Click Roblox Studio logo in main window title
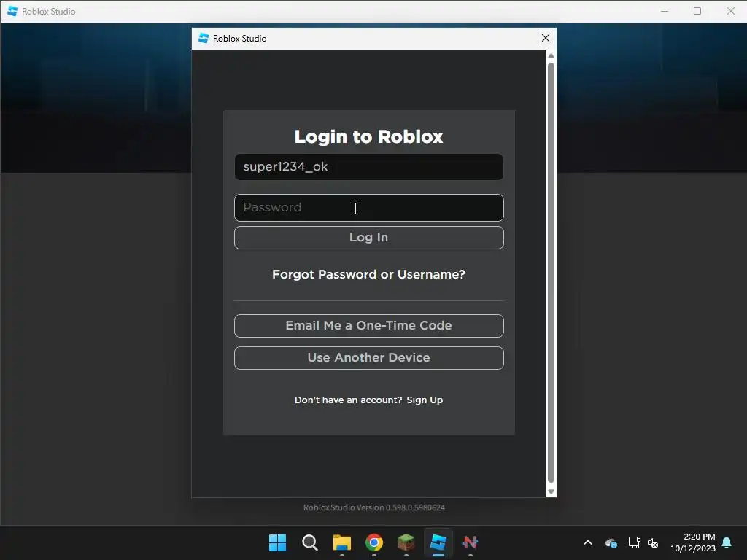 click(12, 11)
